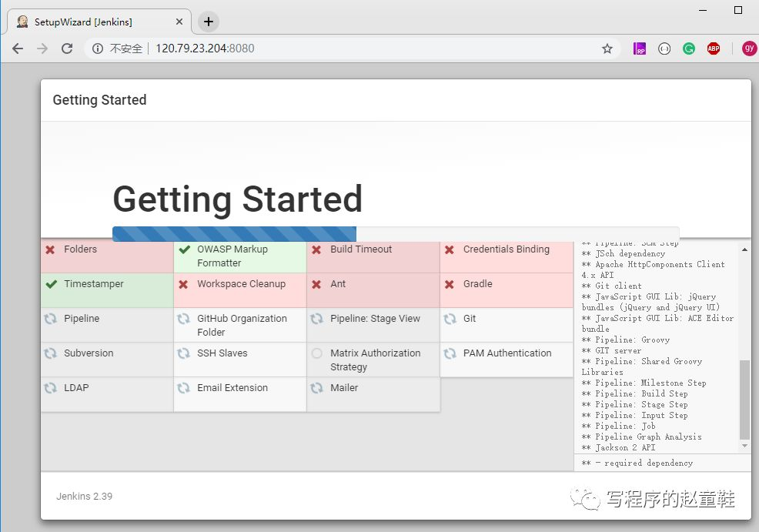Click the GitHub Organization Folder plugin name
This screenshot has height=532, width=759.
tap(242, 326)
